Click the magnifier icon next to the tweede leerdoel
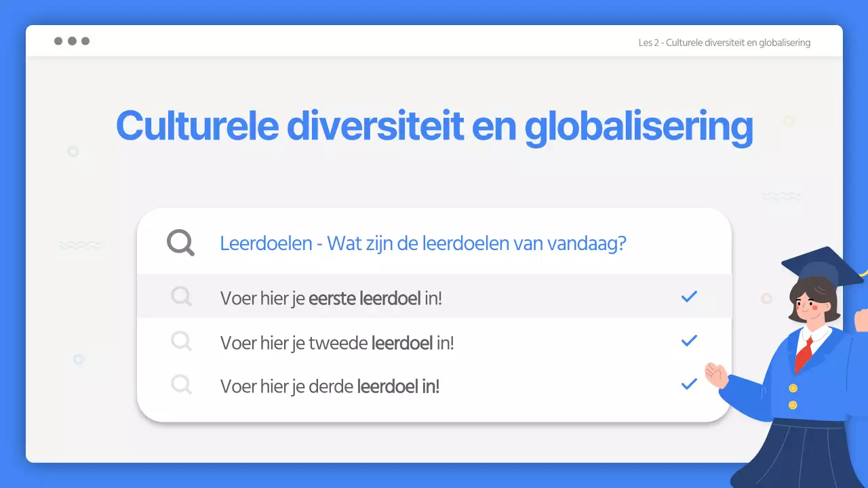Viewport: 868px width, 488px height. [x=180, y=340]
